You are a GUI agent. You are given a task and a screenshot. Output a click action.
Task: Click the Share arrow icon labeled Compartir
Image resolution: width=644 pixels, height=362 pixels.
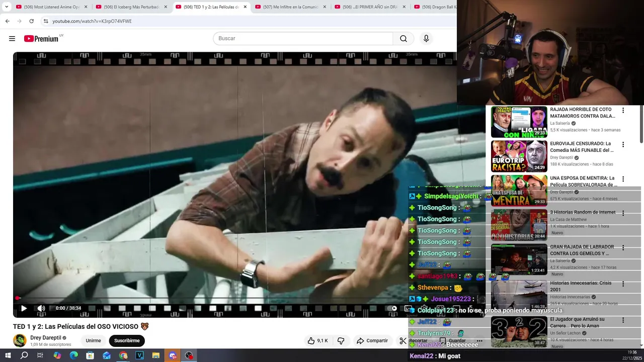pos(360,341)
